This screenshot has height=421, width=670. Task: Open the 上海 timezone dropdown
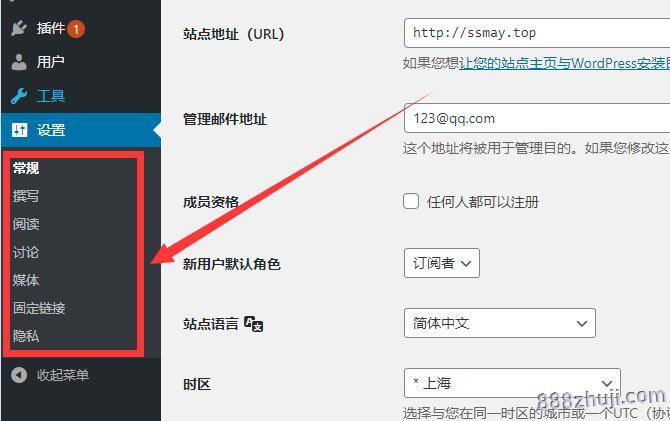tap(512, 383)
